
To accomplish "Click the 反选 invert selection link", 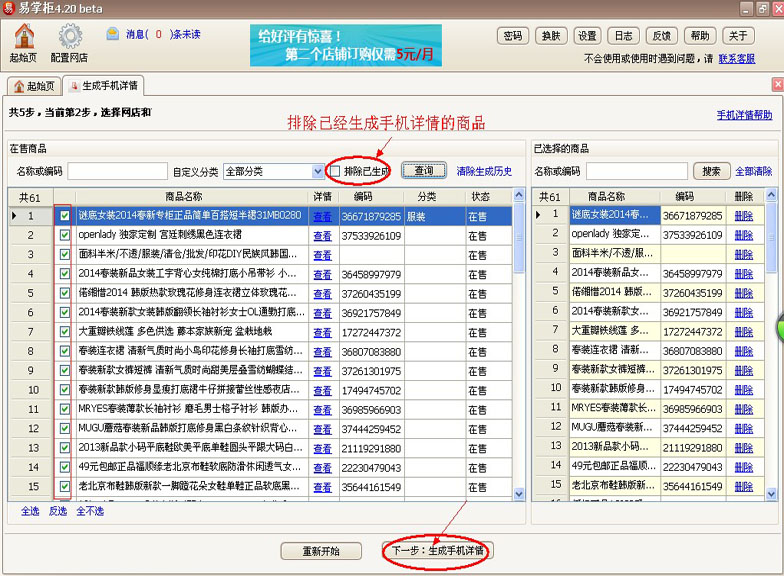I will pyautogui.click(x=58, y=511).
